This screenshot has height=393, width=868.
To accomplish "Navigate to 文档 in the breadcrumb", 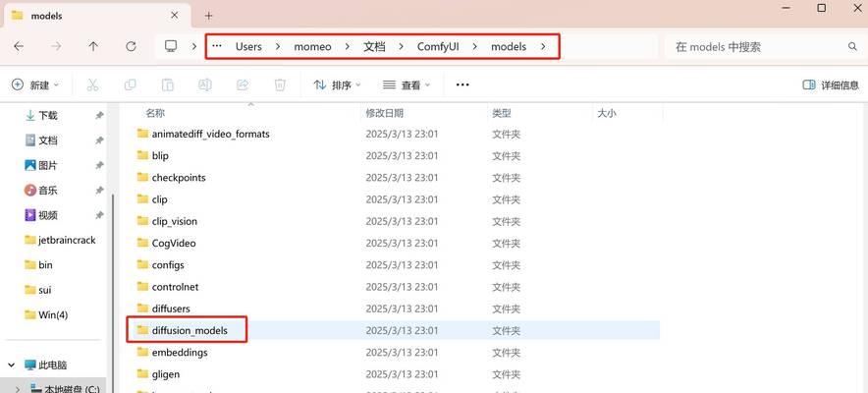I will tap(374, 47).
